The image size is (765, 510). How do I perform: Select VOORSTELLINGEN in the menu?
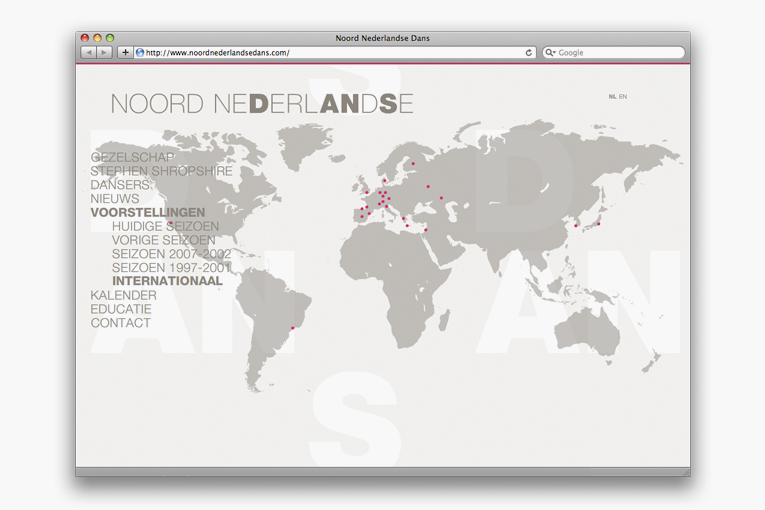148,212
